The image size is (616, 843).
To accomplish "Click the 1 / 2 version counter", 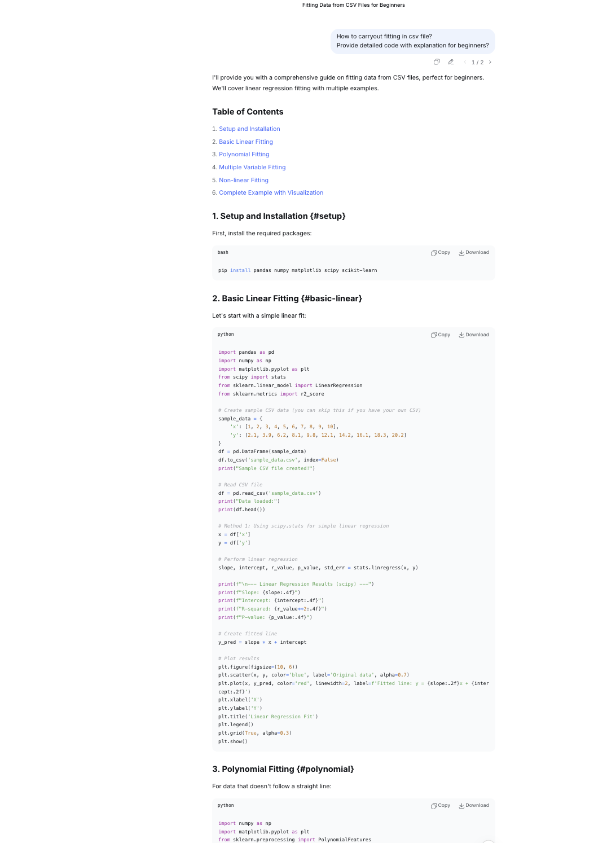I will (477, 63).
